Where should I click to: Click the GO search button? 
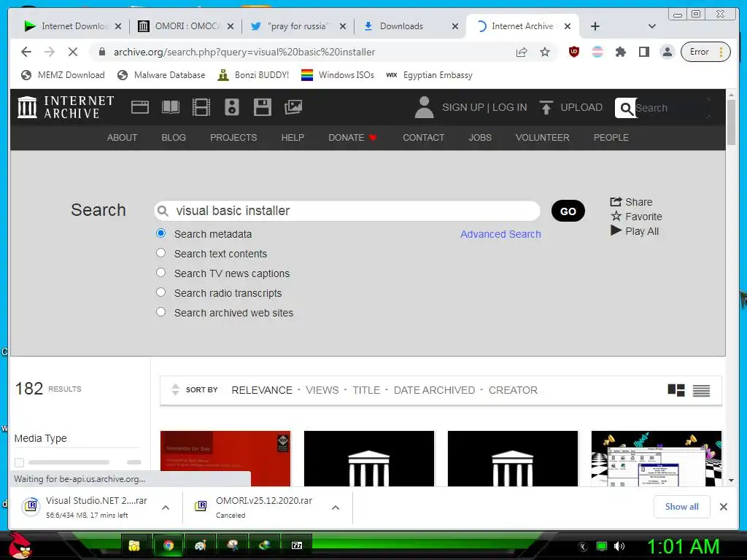click(568, 211)
